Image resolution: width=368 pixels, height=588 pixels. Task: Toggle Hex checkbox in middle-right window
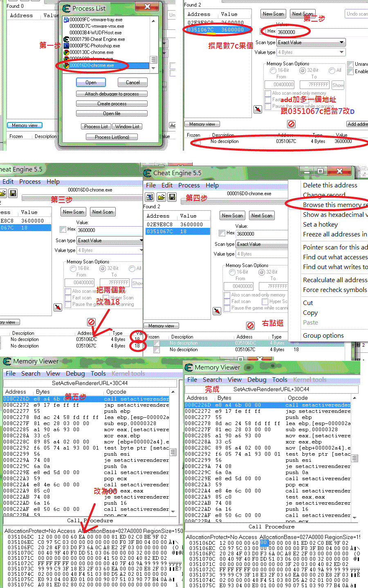pyautogui.click(x=222, y=233)
